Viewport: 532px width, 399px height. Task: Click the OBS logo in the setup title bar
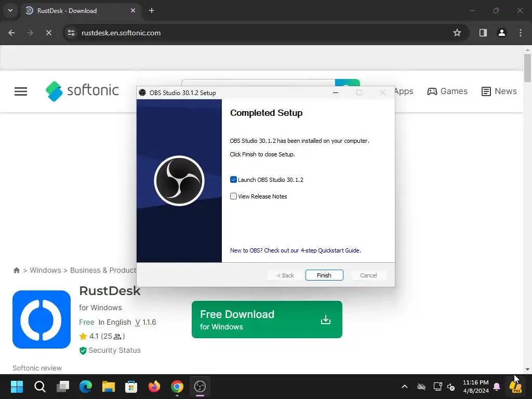(142, 92)
